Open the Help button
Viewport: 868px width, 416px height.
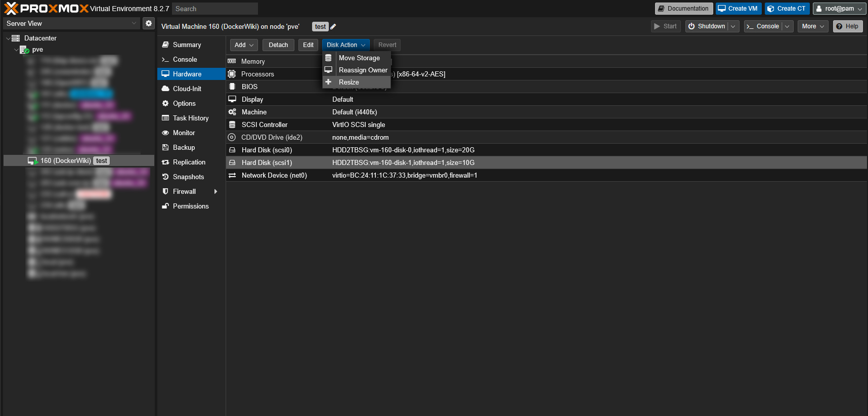pyautogui.click(x=847, y=26)
